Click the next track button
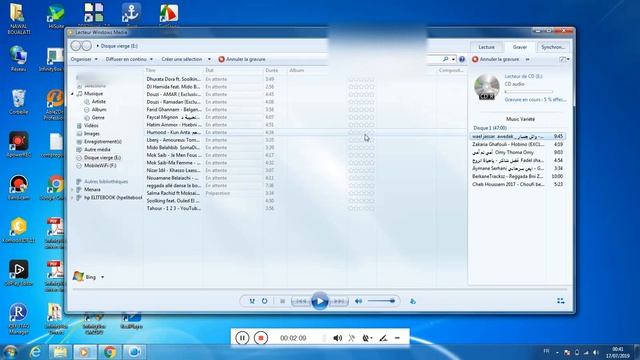This screenshot has width=640, height=360. coord(339,301)
